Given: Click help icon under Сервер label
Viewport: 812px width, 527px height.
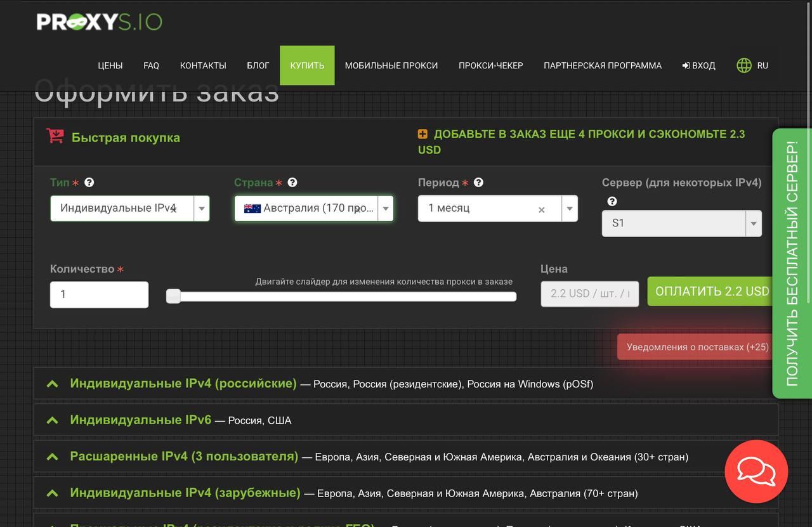Looking at the screenshot, I should pyautogui.click(x=612, y=202).
